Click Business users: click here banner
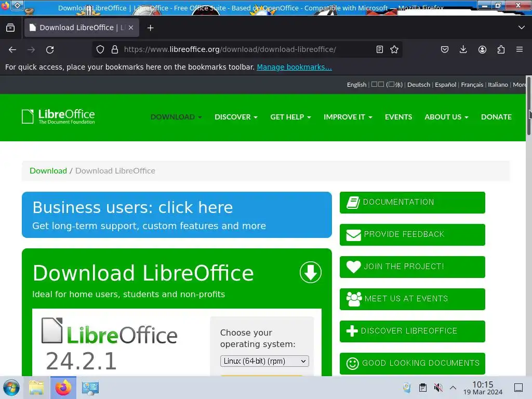The width and height of the screenshot is (532, 399). (x=177, y=215)
